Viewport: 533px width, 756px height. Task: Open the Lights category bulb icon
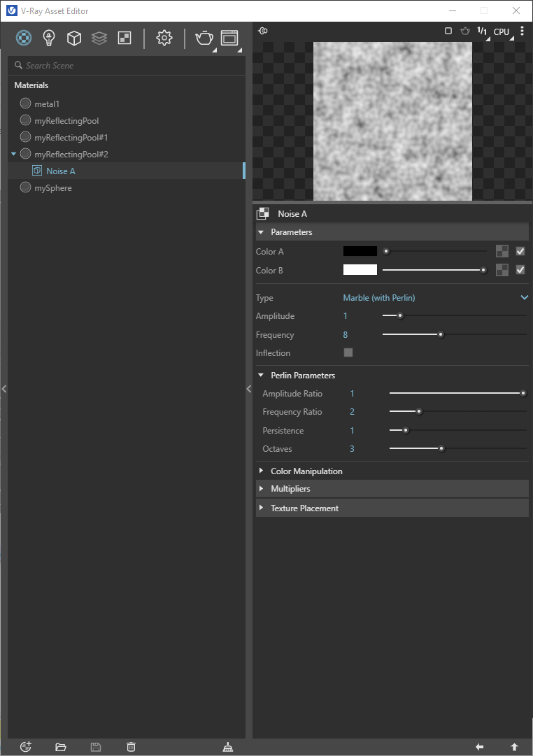[49, 38]
